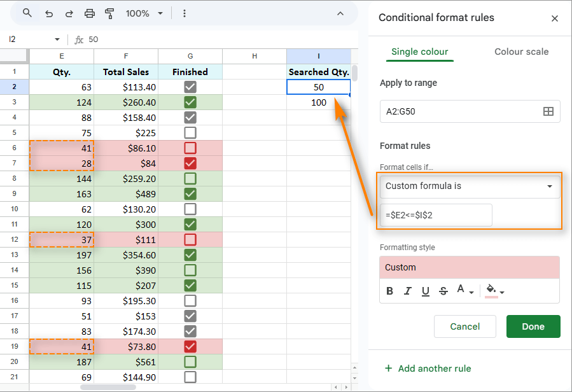
Task: Select the Undo icon
Action: click(x=49, y=13)
